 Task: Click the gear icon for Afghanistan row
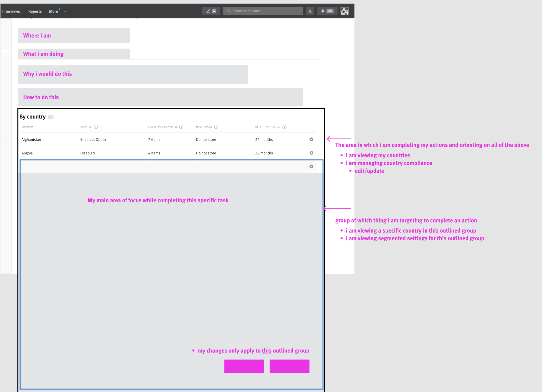coord(311,139)
